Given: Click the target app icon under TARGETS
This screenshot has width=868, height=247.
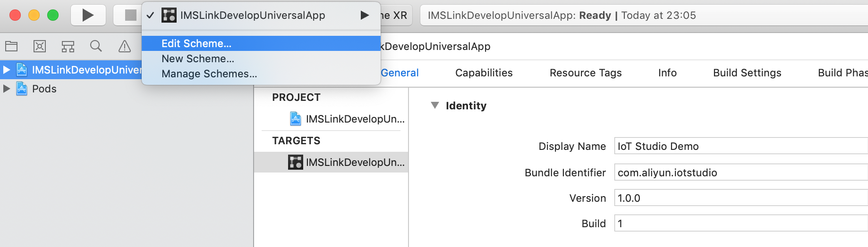Looking at the screenshot, I should [x=296, y=162].
